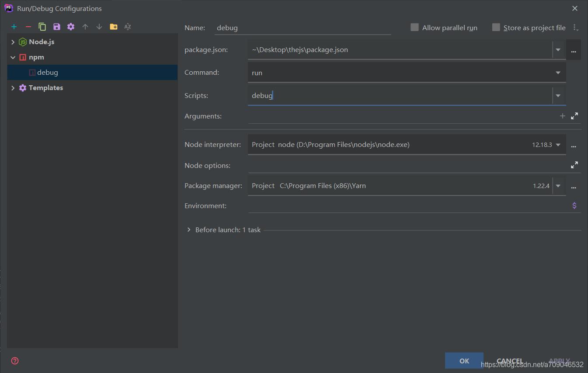
Task: Remove configuration with the minus icon
Action: 28,27
